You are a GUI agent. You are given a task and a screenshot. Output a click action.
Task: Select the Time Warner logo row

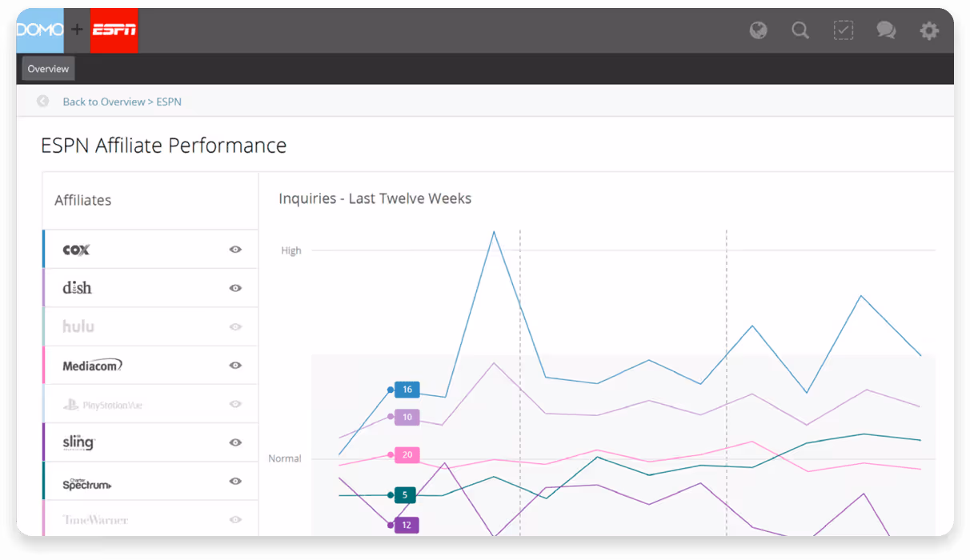point(150,518)
